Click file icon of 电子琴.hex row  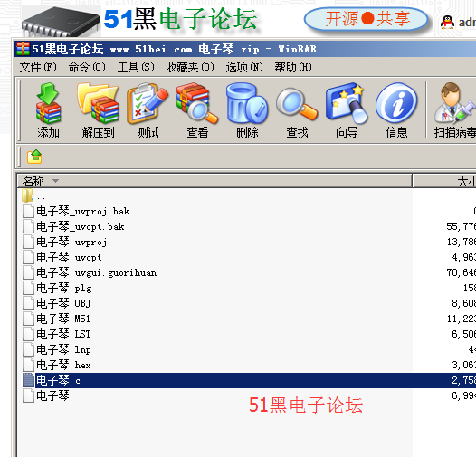coord(29,365)
